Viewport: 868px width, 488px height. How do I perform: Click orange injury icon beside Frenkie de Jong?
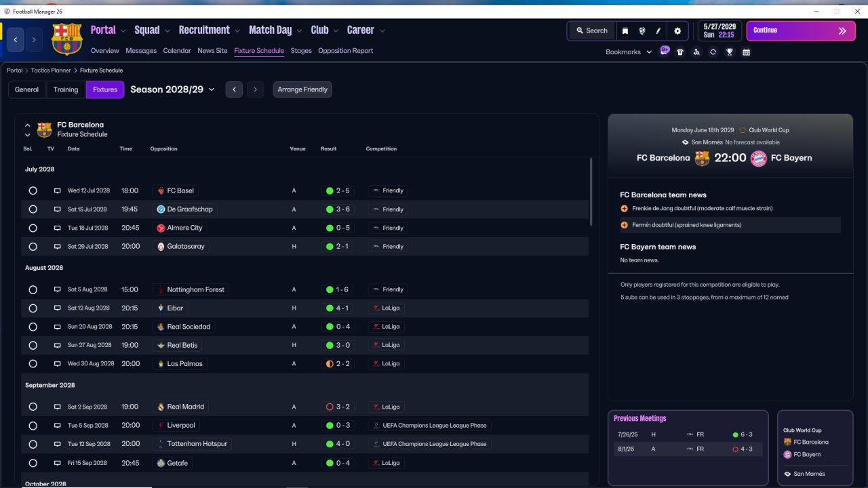coord(624,209)
